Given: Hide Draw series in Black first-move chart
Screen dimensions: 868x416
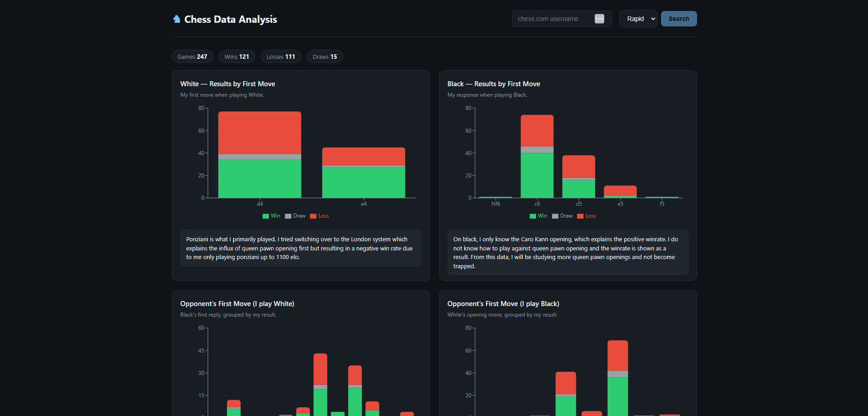Looking at the screenshot, I should (562, 216).
